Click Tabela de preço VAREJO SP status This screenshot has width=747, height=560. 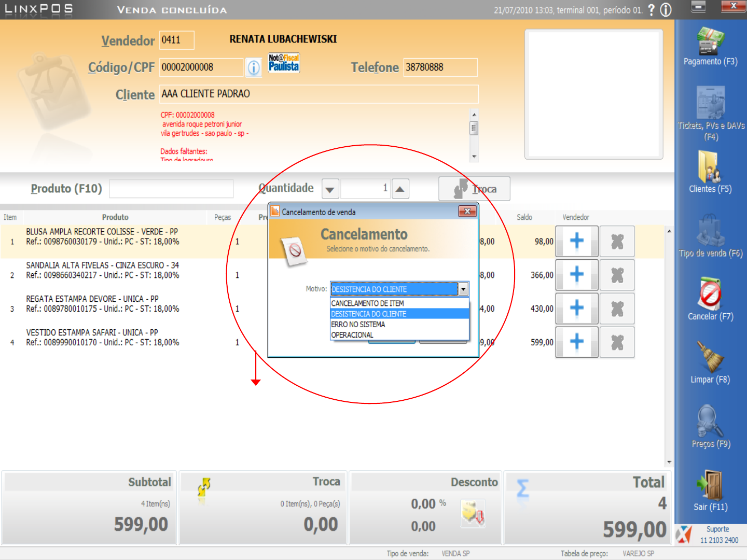pyautogui.click(x=639, y=554)
